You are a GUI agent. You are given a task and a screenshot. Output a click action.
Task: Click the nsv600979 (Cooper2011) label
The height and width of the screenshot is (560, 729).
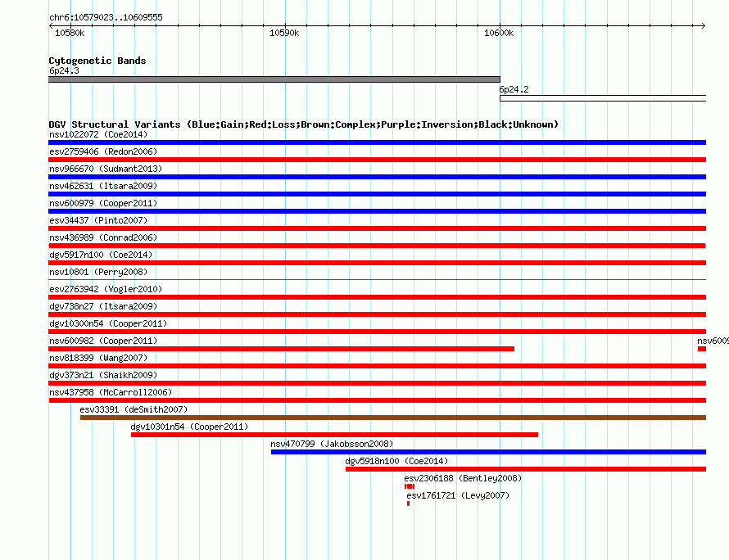[103, 203]
